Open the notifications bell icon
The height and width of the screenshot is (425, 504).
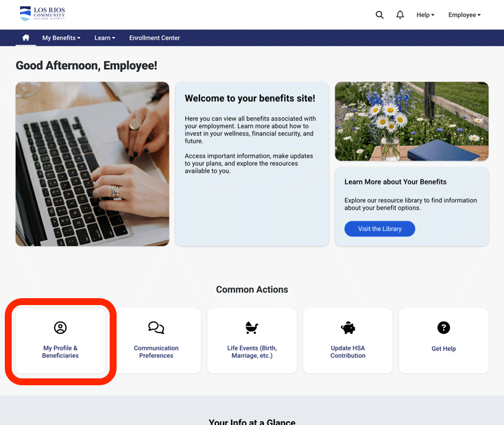point(400,15)
